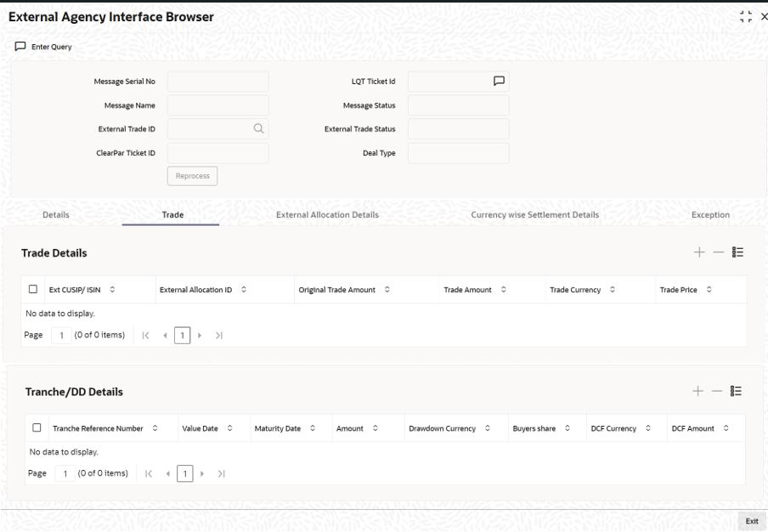Add row in Trade Details table
The image size is (768, 532).
(697, 252)
